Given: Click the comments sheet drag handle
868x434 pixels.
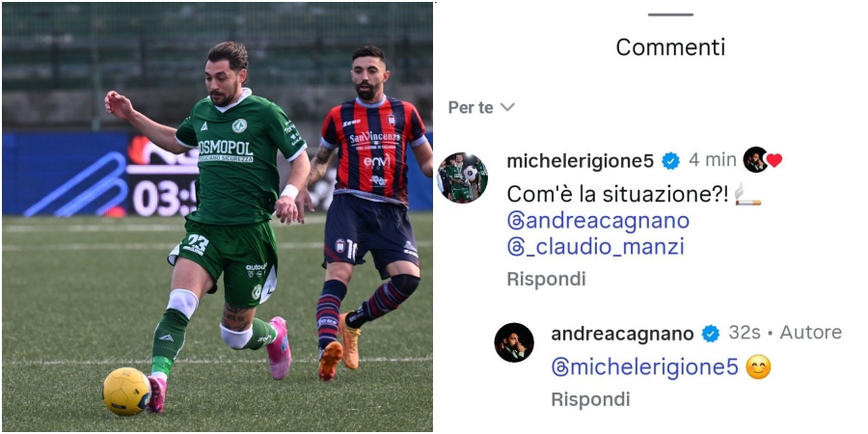Looking at the screenshot, I should 670,14.
